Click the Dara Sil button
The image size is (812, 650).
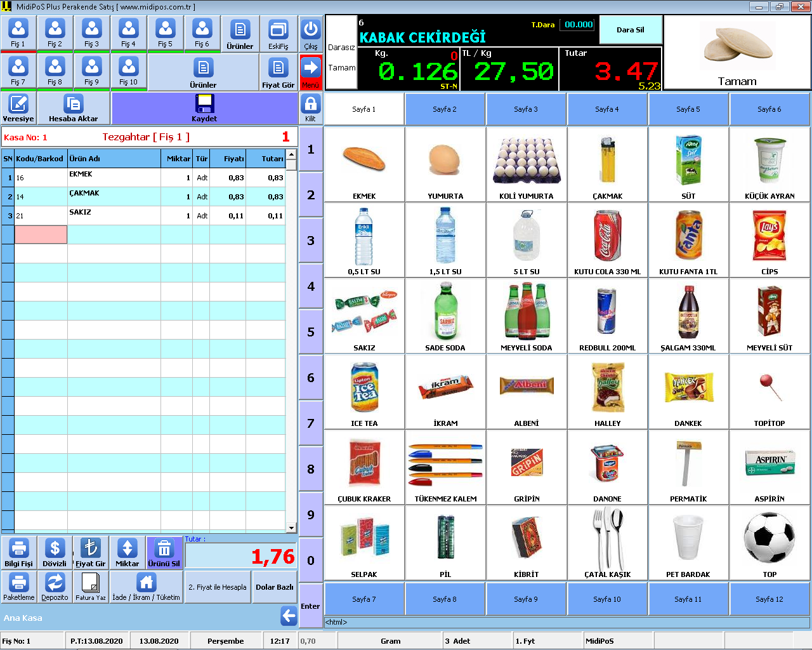point(631,30)
